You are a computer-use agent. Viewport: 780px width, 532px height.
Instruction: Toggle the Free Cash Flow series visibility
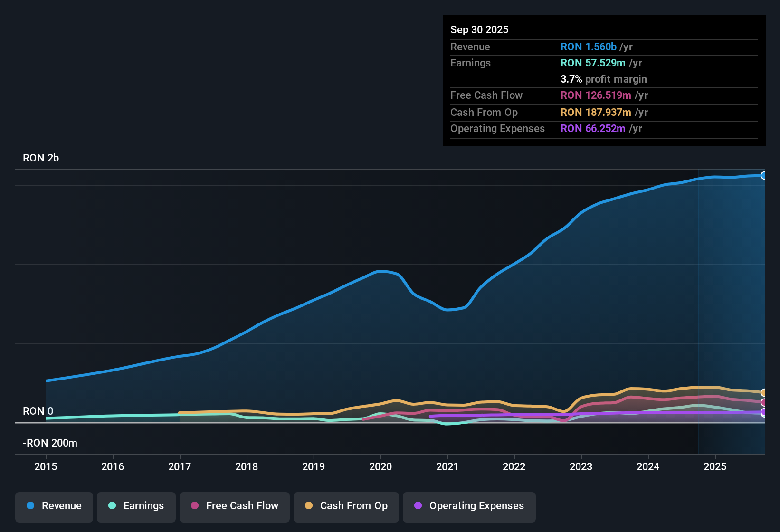234,506
